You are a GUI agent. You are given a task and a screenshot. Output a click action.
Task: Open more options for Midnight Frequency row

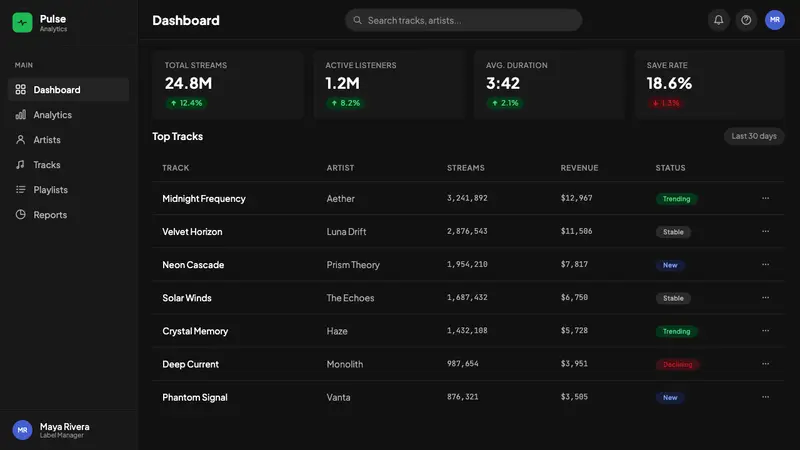point(765,198)
